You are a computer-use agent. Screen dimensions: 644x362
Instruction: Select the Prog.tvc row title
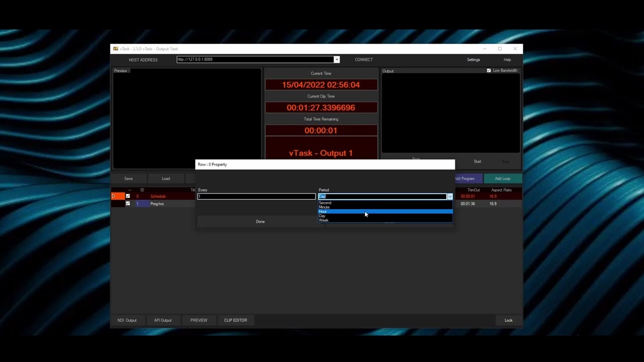(x=157, y=204)
